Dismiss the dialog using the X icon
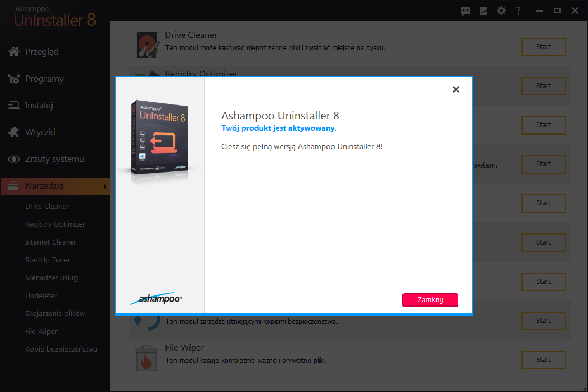The image size is (588, 392). (x=456, y=89)
